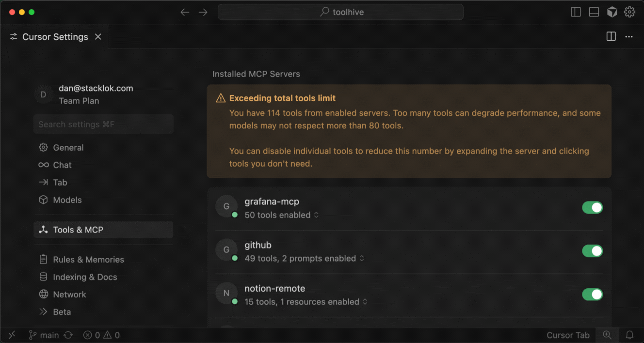Open the Beta features section

click(61, 312)
